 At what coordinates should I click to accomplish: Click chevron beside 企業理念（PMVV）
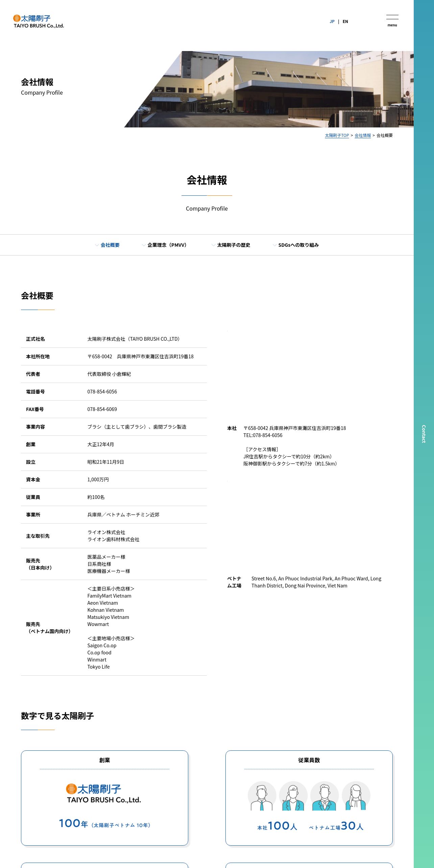[x=144, y=245]
